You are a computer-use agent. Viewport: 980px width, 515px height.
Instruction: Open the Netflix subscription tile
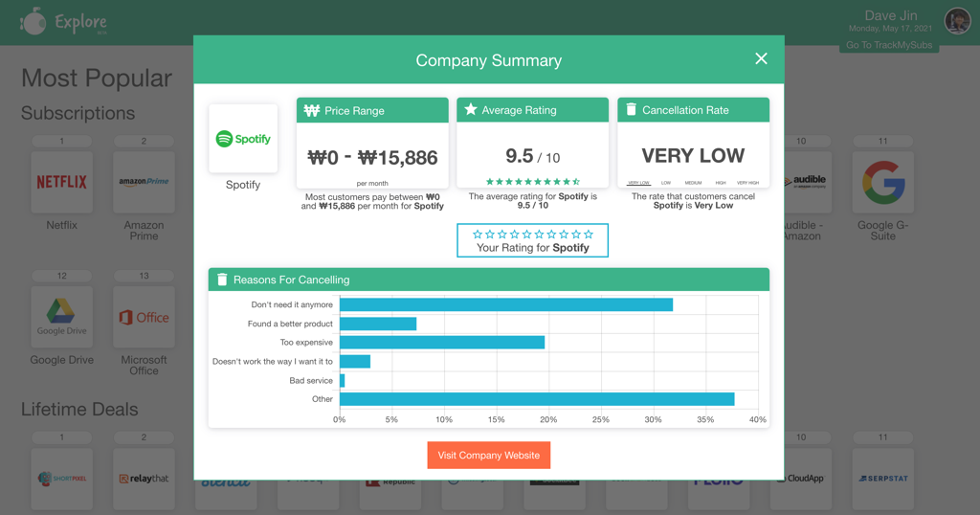[x=62, y=182]
